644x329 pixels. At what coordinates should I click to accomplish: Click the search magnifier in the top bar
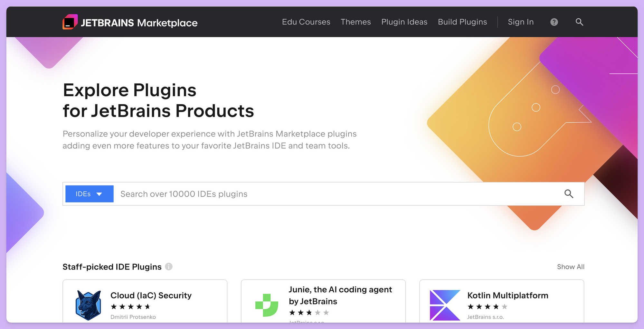[579, 22]
